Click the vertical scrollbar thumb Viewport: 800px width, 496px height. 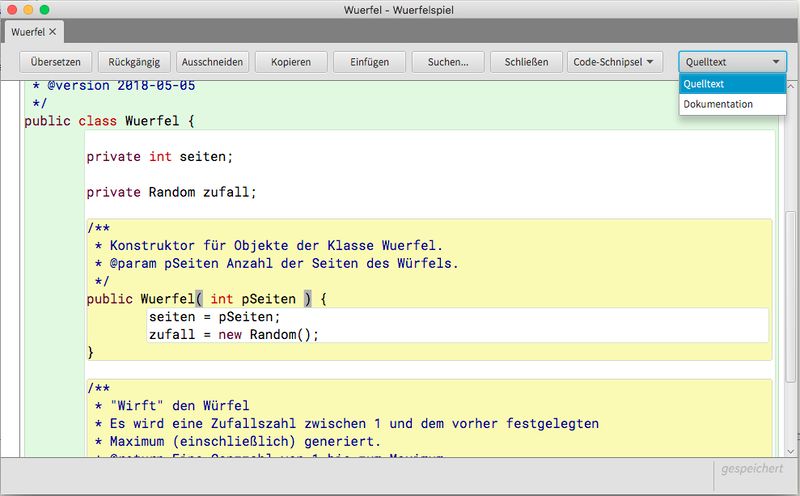[790, 296]
